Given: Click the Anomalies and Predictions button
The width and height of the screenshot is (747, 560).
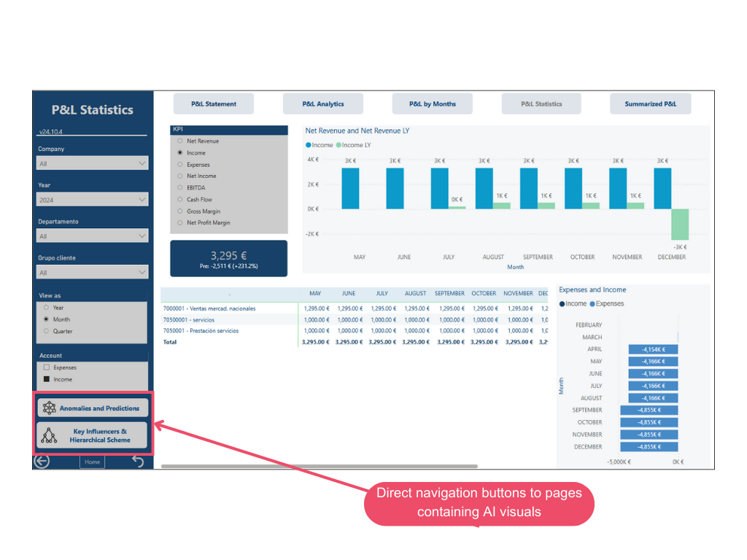Looking at the screenshot, I should 93,408.
